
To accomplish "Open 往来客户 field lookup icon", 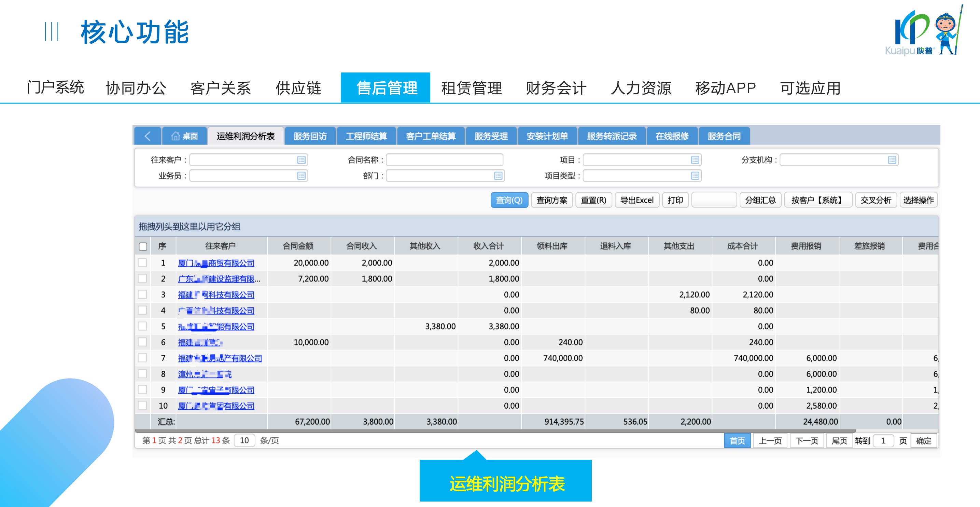I will pyautogui.click(x=301, y=160).
